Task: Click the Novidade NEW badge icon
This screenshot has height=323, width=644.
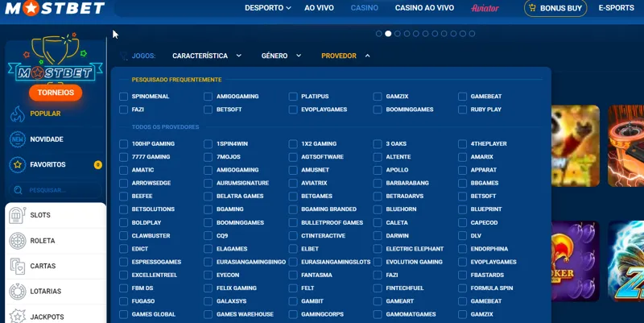Action: tap(18, 139)
